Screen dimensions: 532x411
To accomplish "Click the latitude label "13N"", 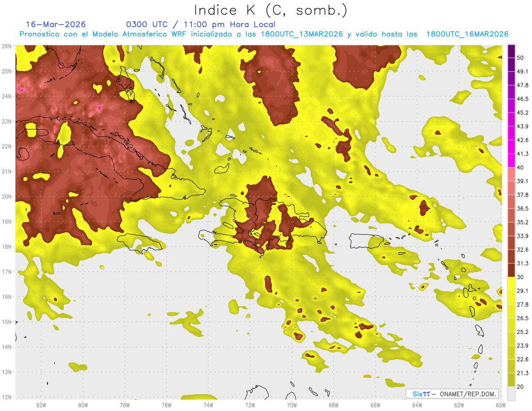I will [6, 372].
